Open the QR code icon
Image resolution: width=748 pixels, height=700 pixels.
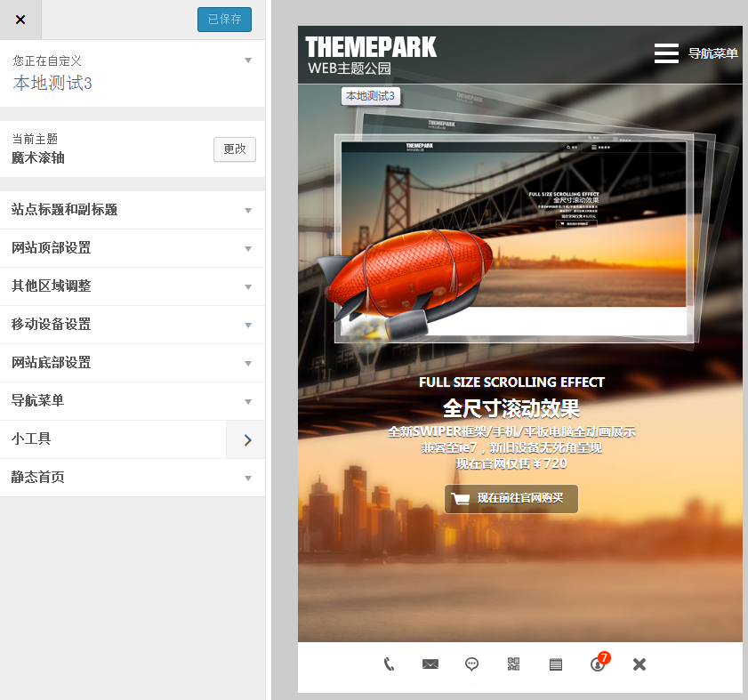(x=513, y=664)
